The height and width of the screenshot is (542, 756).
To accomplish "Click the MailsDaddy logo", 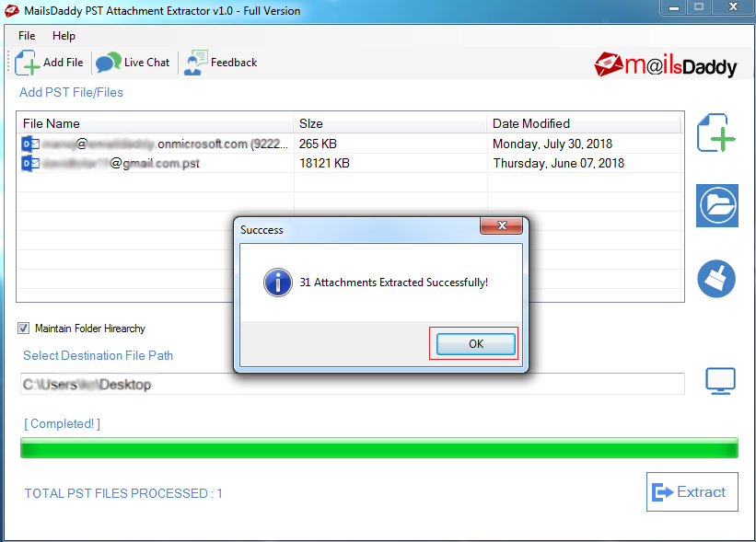I will point(666,65).
